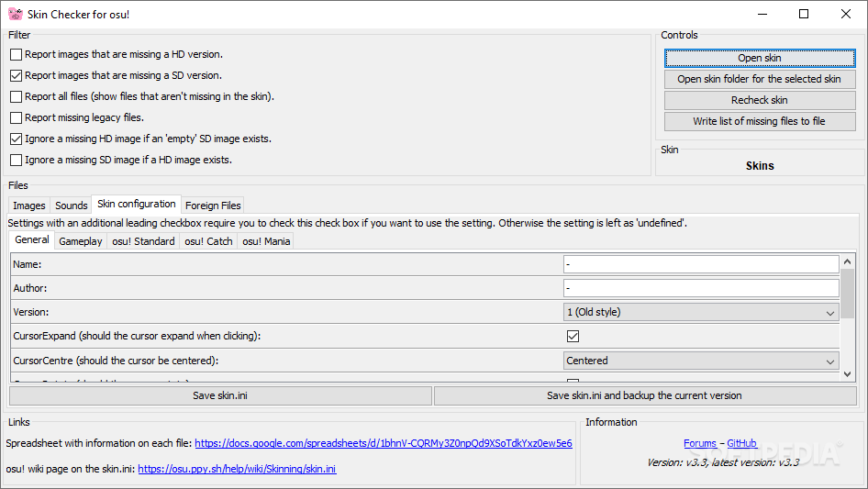Close the Skin Checker window

coord(845,14)
